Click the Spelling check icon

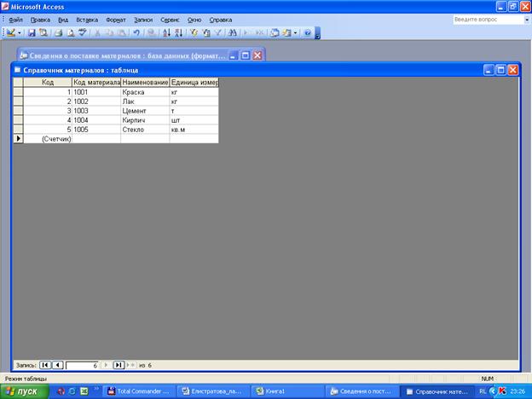pos(83,32)
